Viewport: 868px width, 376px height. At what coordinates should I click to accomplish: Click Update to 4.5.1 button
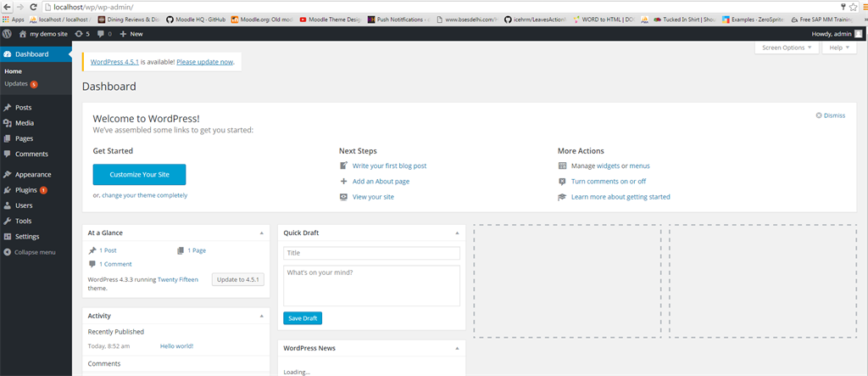coord(238,279)
